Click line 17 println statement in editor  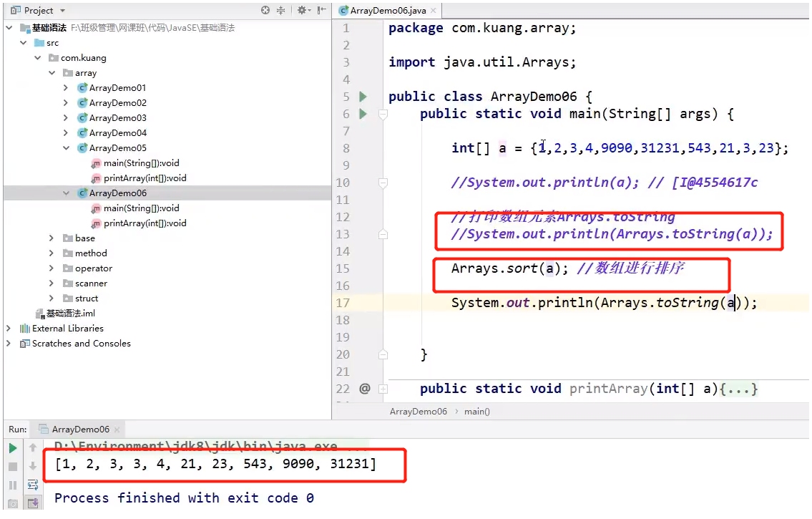tap(604, 303)
